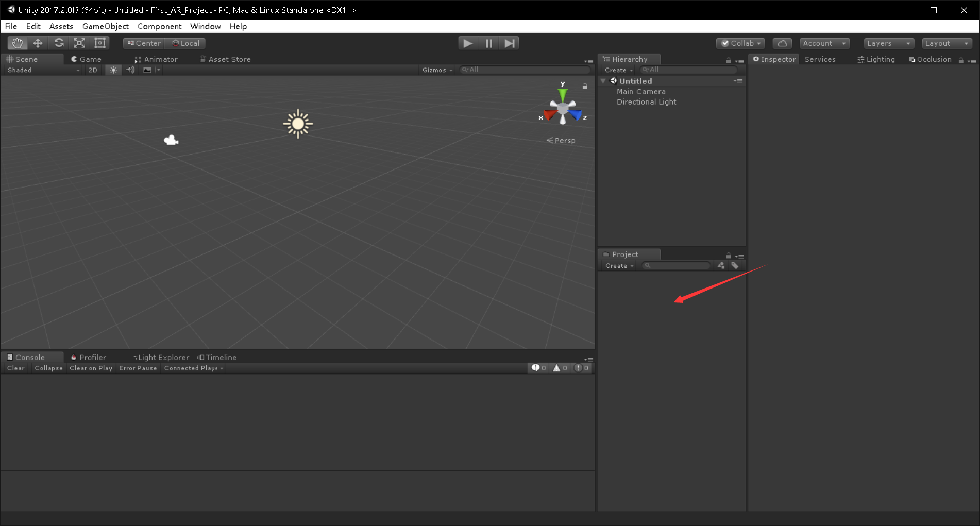Click the Hierarchy search field
Image resolution: width=980 pixels, height=526 pixels.
[688, 70]
